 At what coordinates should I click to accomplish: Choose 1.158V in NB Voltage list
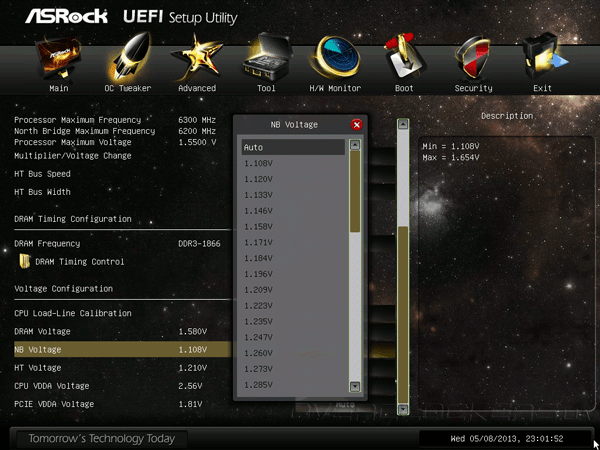click(x=293, y=227)
